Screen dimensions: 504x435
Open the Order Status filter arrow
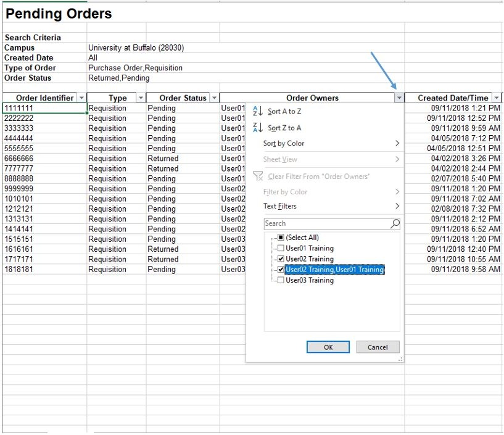coord(214,98)
